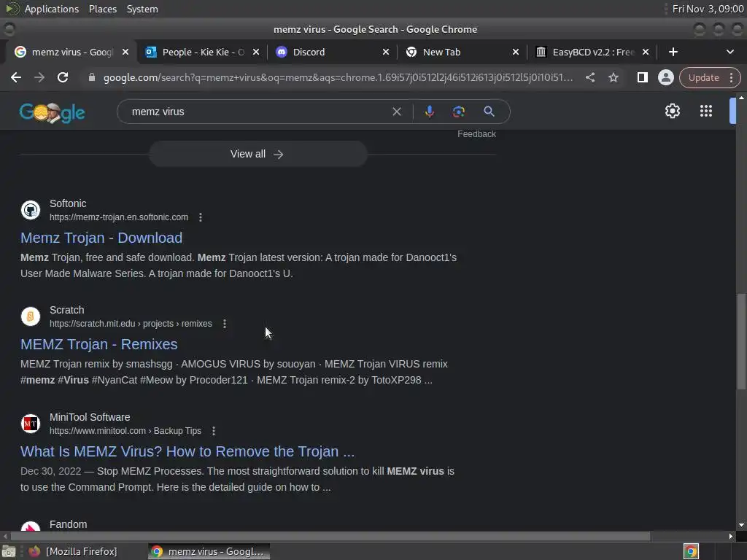Click the scratch.mit.edu breadcrumb text
Image resolution: width=747 pixels, height=560 pixels.
(131, 324)
